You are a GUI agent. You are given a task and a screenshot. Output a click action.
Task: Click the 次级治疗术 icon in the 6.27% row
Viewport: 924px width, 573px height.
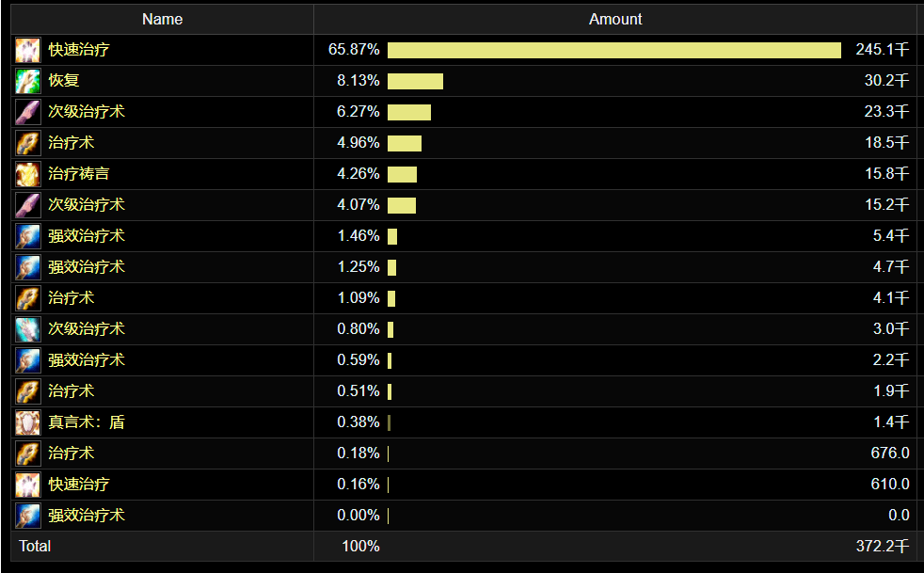pos(28,112)
